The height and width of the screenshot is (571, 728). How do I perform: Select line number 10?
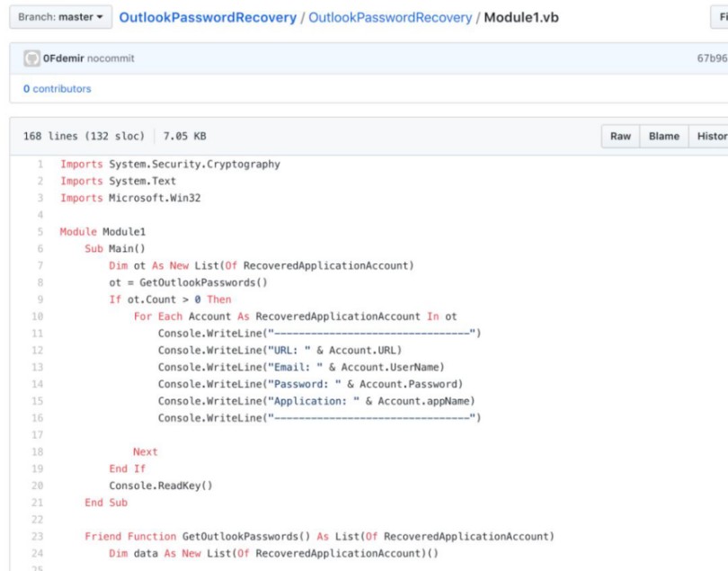click(x=38, y=317)
